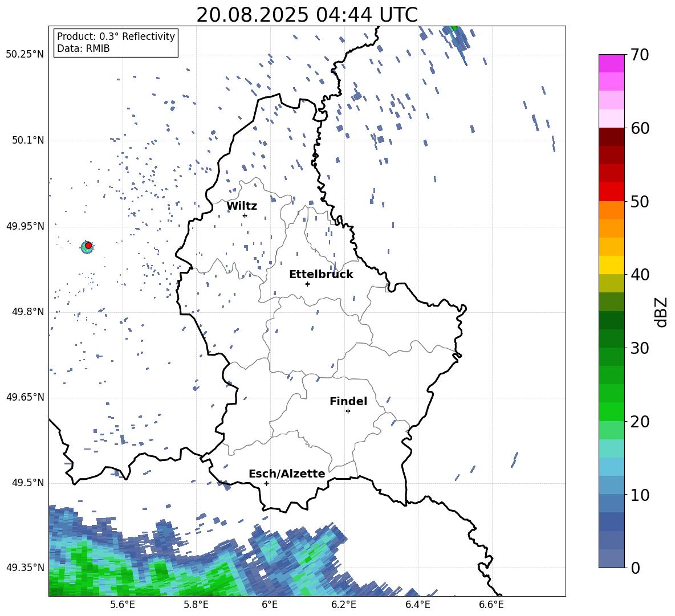Click the colorbar tick value 40
675x616 pixels.
coord(640,275)
